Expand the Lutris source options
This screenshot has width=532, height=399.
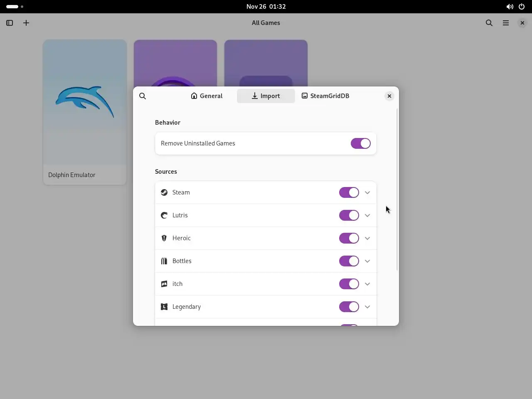point(367,215)
